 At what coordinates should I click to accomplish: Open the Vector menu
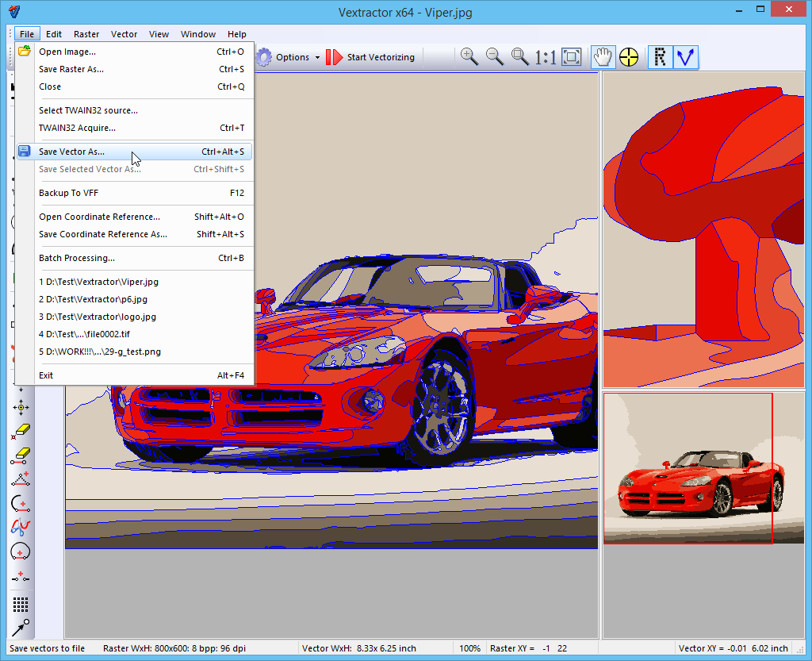[x=124, y=34]
